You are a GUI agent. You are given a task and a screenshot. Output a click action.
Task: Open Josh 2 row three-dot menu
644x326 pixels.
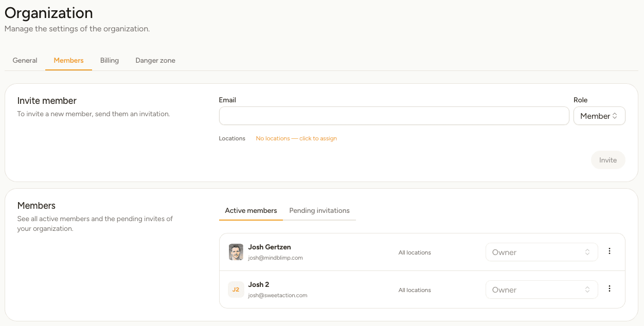pos(610,288)
